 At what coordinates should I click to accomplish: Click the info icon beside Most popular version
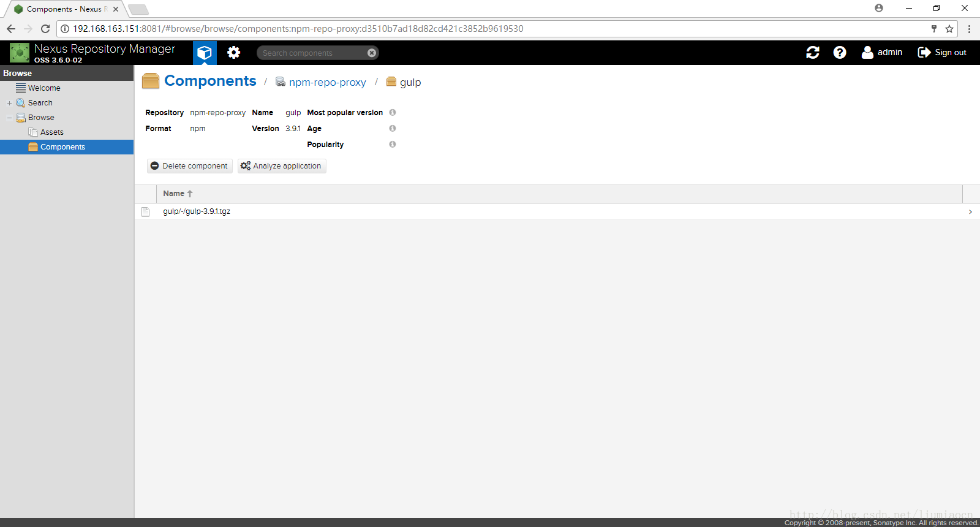click(393, 113)
